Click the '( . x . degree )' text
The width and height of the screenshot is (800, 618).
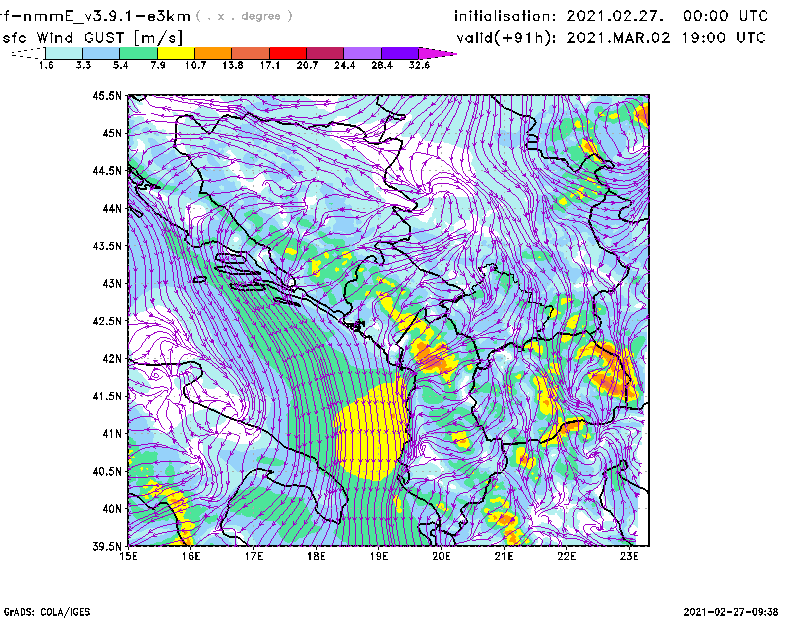[244, 16]
